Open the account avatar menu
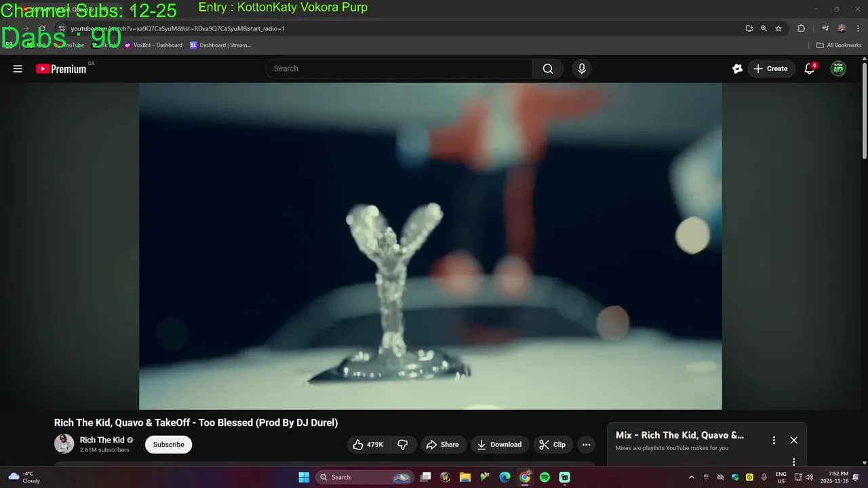The width and height of the screenshot is (868, 488). [x=838, y=68]
